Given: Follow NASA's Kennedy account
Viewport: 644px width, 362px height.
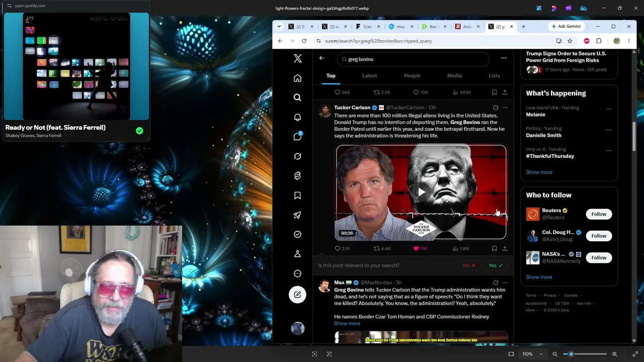Looking at the screenshot, I should pyautogui.click(x=599, y=257).
